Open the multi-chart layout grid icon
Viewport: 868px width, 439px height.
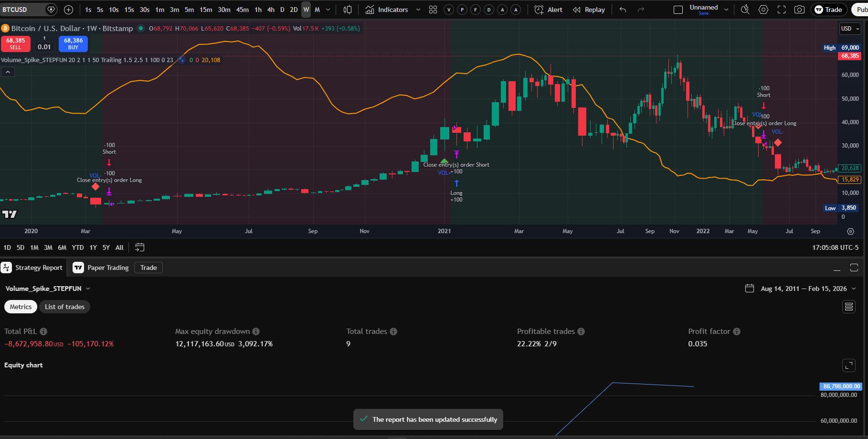pyautogui.click(x=433, y=9)
